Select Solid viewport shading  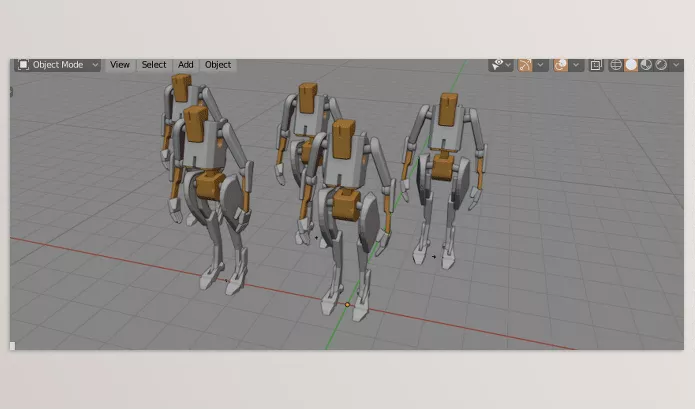point(631,65)
